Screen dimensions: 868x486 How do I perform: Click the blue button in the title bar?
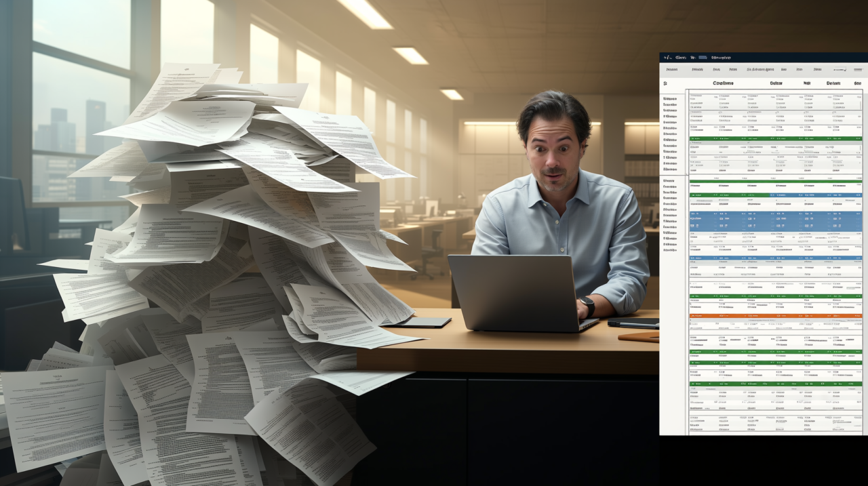(703, 58)
